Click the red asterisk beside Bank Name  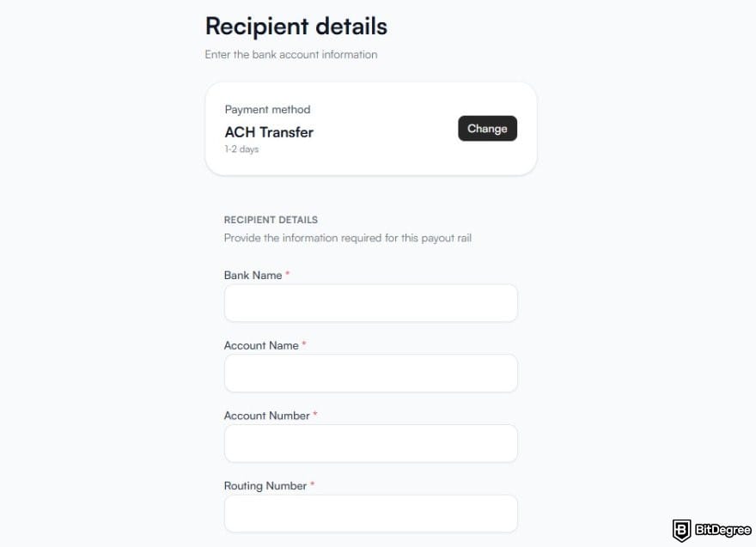click(286, 274)
